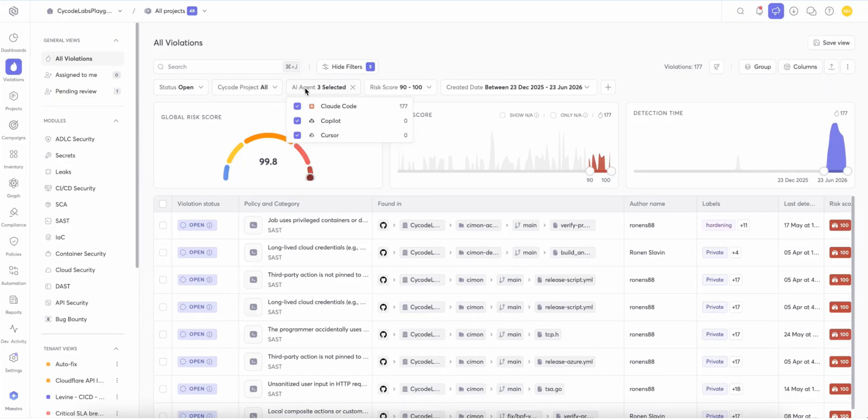The height and width of the screenshot is (420, 868).
Task: Collapse the MODULES section
Action: (x=116, y=121)
